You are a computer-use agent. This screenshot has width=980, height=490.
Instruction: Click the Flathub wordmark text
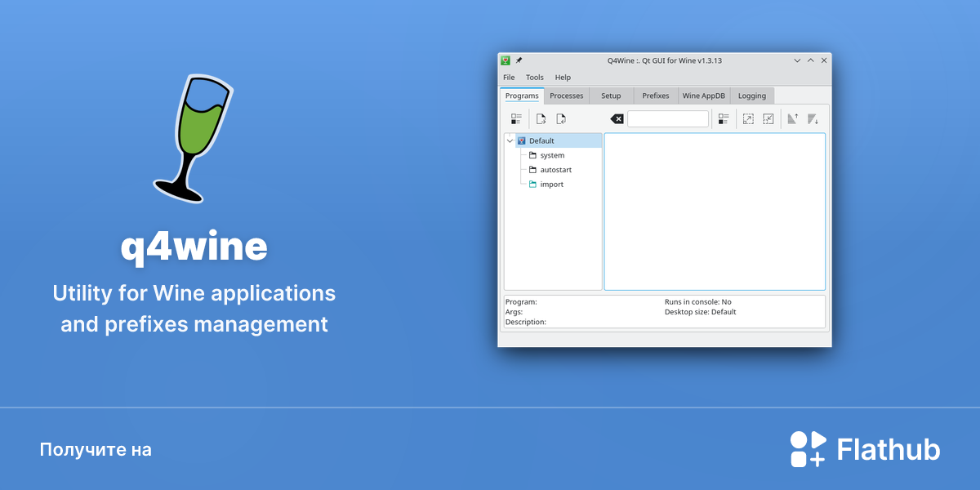pos(889,450)
